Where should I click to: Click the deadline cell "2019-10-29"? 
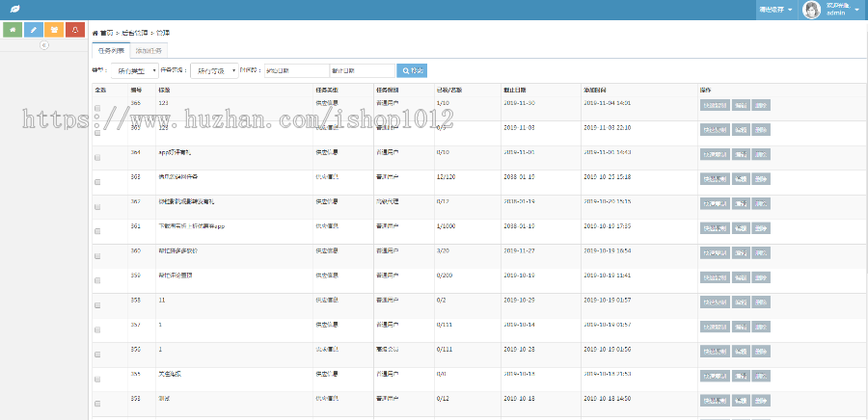pyautogui.click(x=519, y=301)
